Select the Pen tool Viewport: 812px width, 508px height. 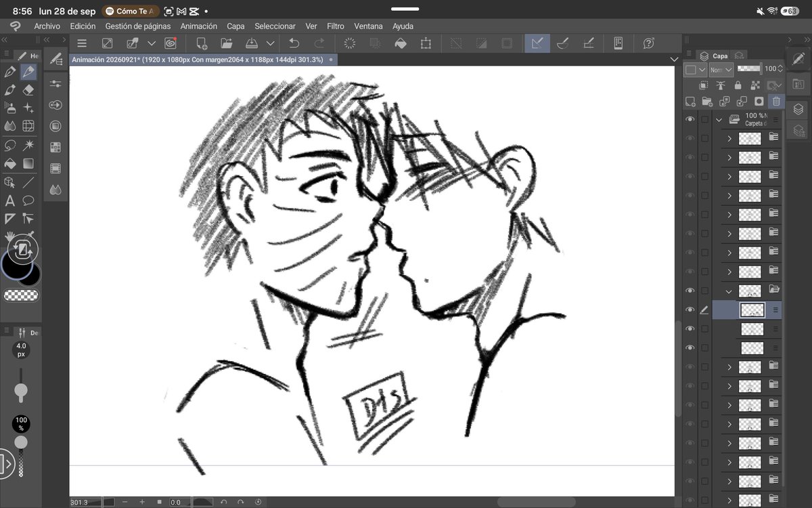[x=10, y=72]
